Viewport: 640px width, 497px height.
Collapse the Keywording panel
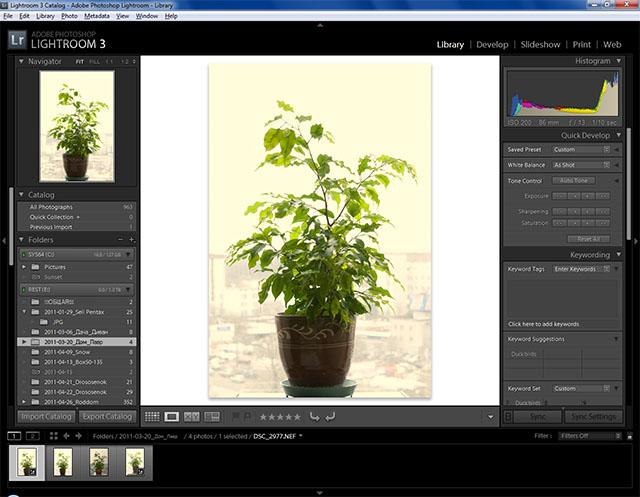pyautogui.click(x=619, y=255)
